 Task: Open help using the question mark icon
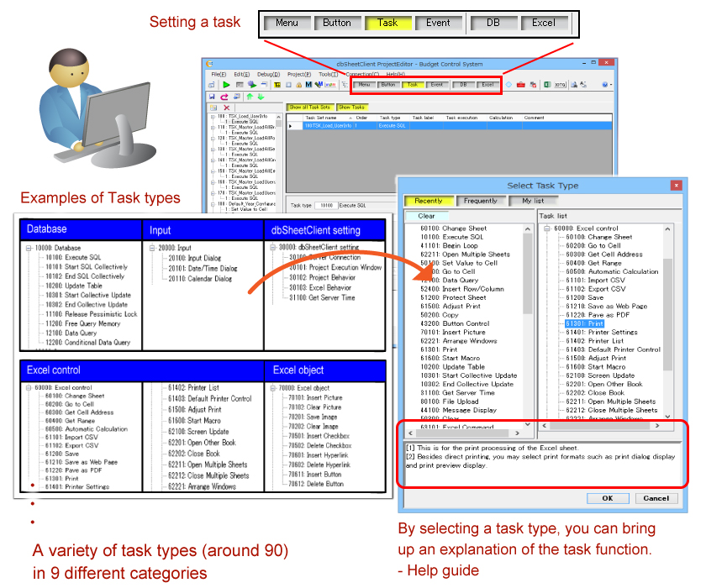click(604, 85)
